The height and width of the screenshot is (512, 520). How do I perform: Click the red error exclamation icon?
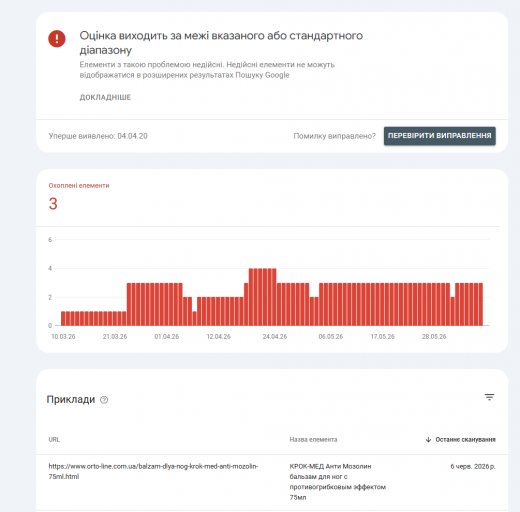(57, 39)
